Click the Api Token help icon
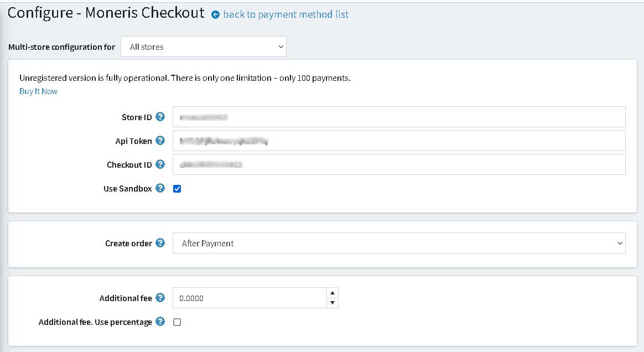644x352 pixels. click(160, 141)
